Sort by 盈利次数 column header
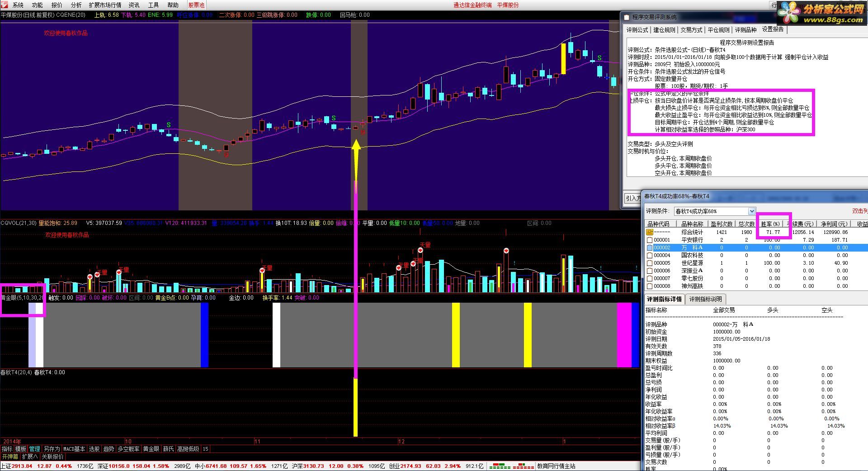The width and height of the screenshot is (868, 471). [721, 224]
